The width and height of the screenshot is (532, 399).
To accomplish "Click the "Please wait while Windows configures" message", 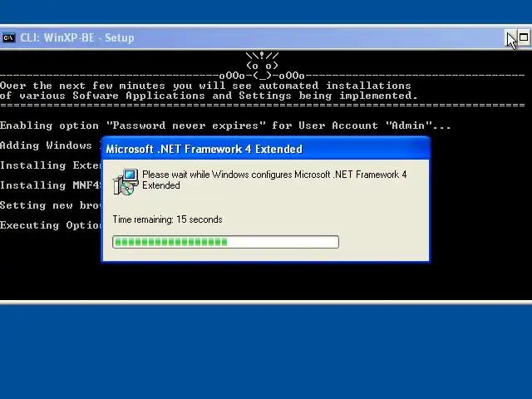I will coord(274,180).
